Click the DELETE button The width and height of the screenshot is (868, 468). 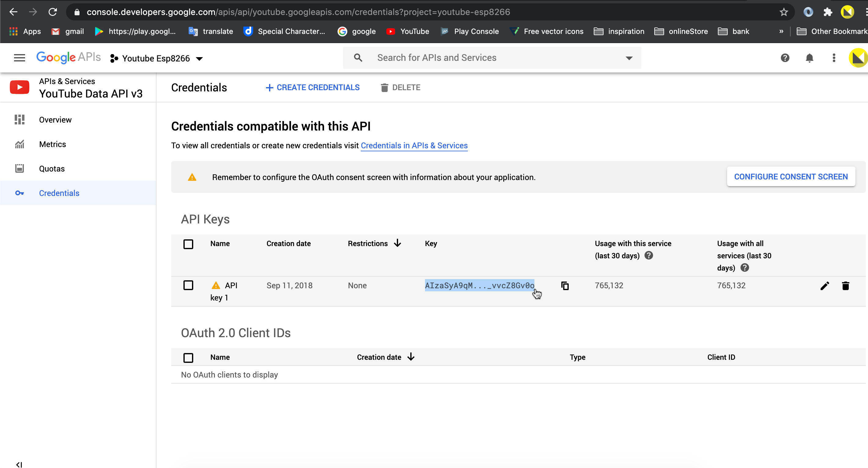click(x=400, y=88)
